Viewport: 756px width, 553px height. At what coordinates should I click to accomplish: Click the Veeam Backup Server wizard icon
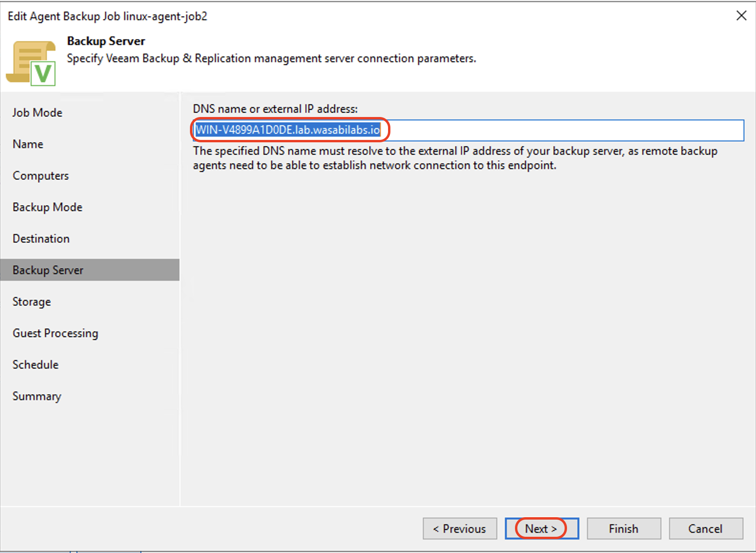pos(31,63)
